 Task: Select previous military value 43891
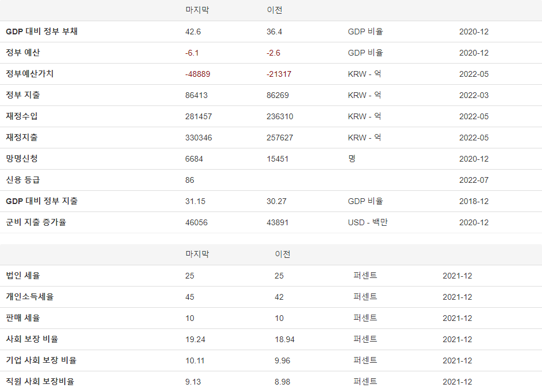click(x=277, y=223)
